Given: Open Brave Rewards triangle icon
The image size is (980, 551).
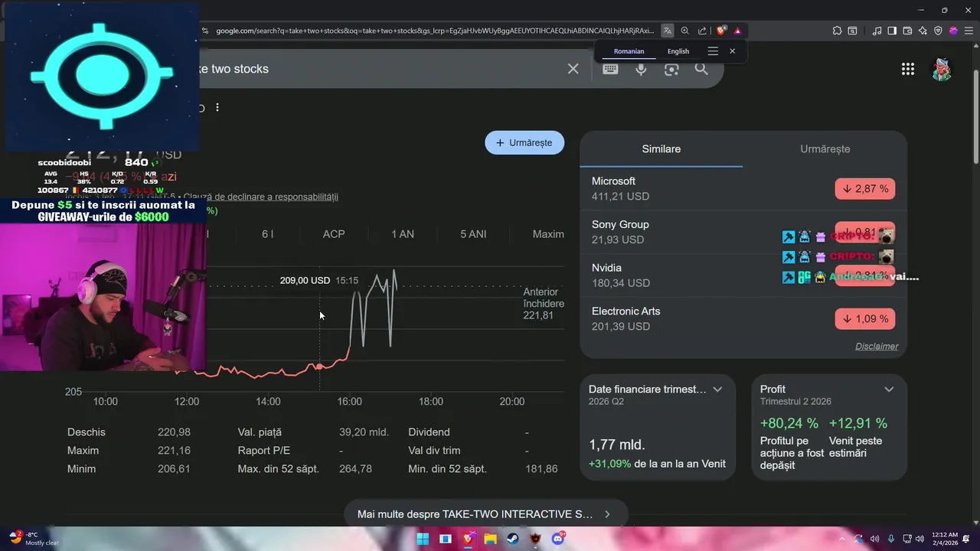Looking at the screenshot, I should 737,31.
